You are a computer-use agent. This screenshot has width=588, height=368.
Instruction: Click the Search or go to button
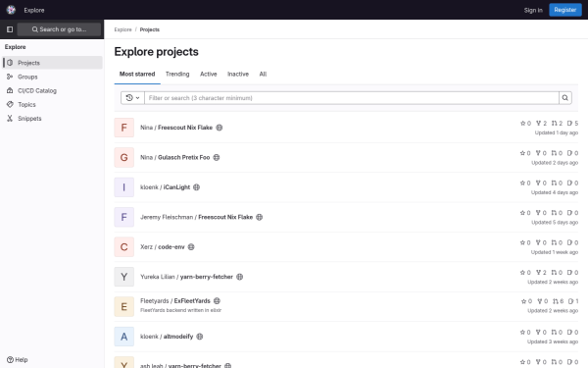59,29
